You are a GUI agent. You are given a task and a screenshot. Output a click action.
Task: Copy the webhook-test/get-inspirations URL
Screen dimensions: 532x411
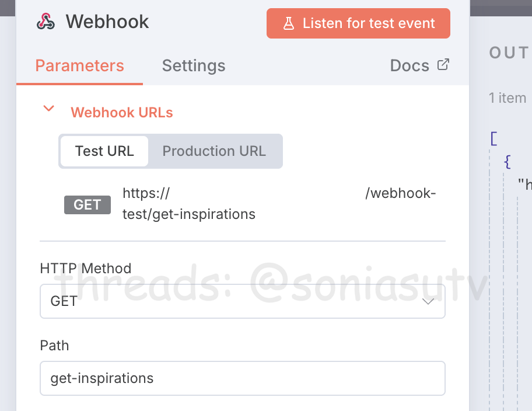(x=278, y=204)
